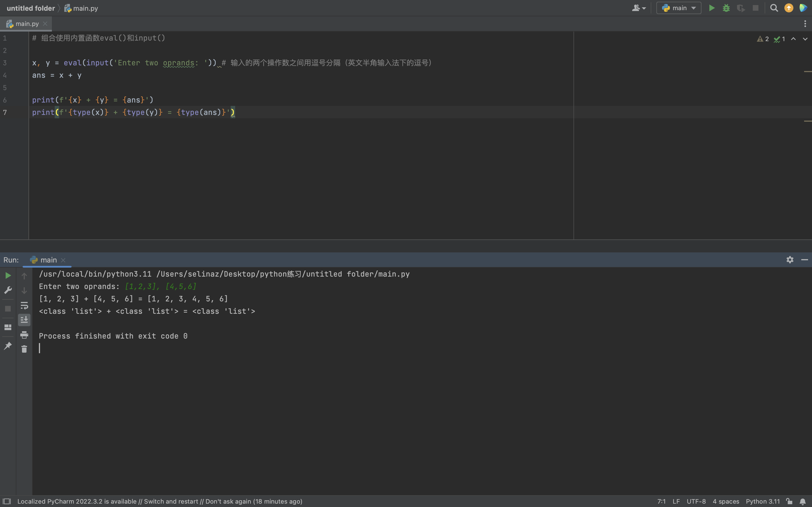Screen dimensions: 812x507
Task: Click the console input cursor area
Action: click(x=39, y=348)
